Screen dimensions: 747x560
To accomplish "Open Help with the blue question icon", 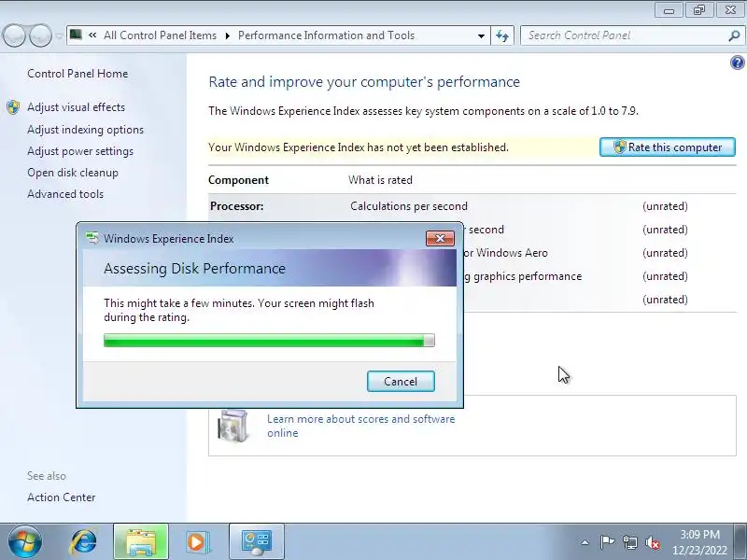I will tap(737, 63).
